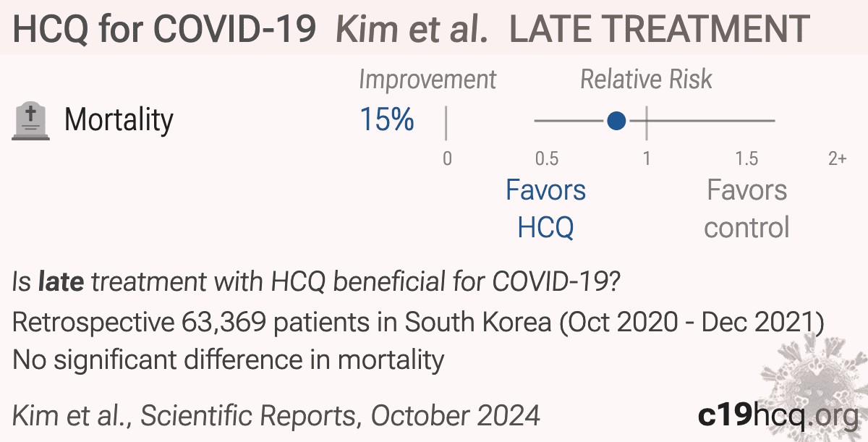Click the 'HCQ for COVID-19' title
The width and height of the screenshot is (868, 442).
165,30
